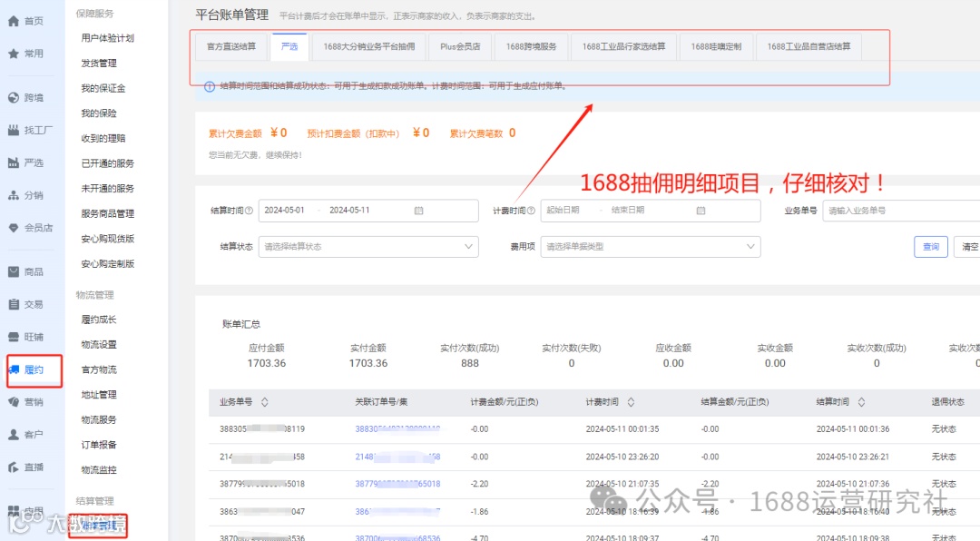Sort table by 业务单号 column arrows
The image size is (980, 541).
coord(264,402)
